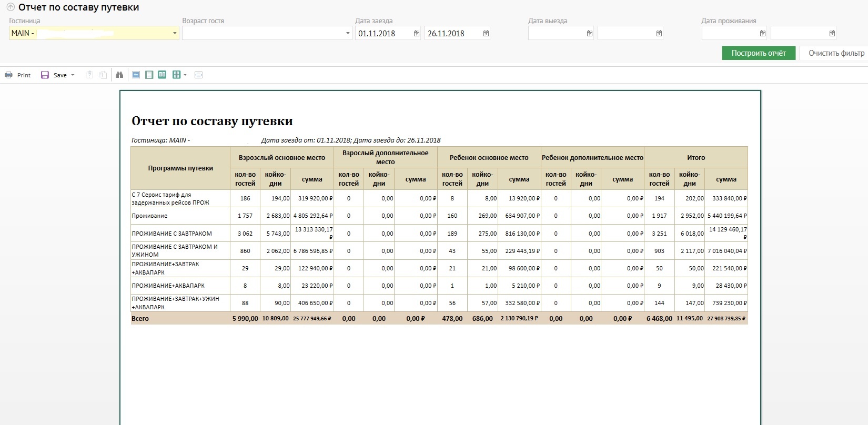Open the Гостиница hotel dropdown
The height and width of the screenshot is (425, 868).
(x=175, y=34)
